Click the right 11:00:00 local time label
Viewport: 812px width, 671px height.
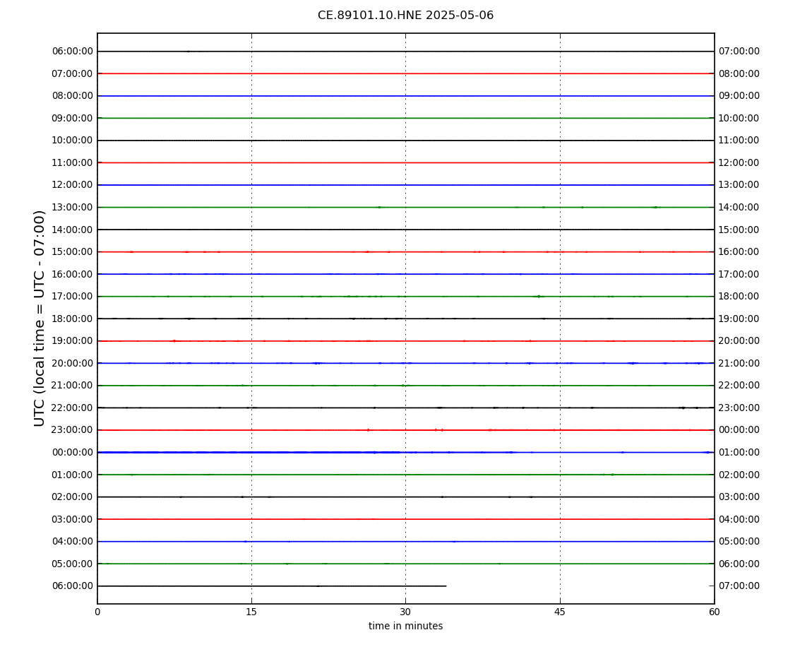click(739, 141)
